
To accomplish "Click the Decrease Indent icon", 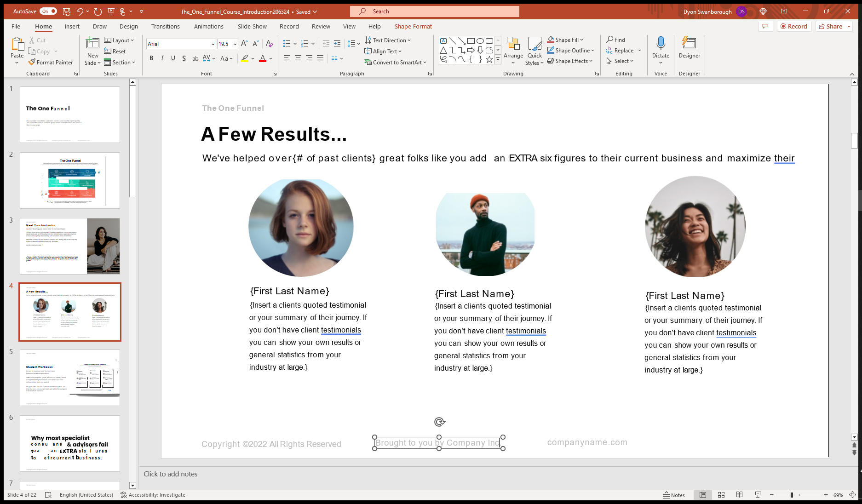I will pos(326,44).
